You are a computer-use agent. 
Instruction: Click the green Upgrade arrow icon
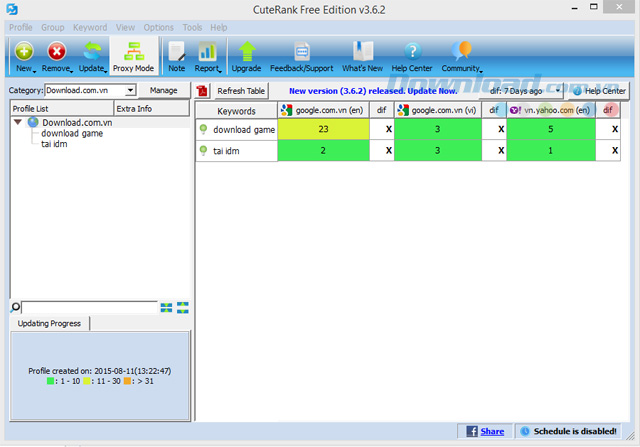pos(246,52)
